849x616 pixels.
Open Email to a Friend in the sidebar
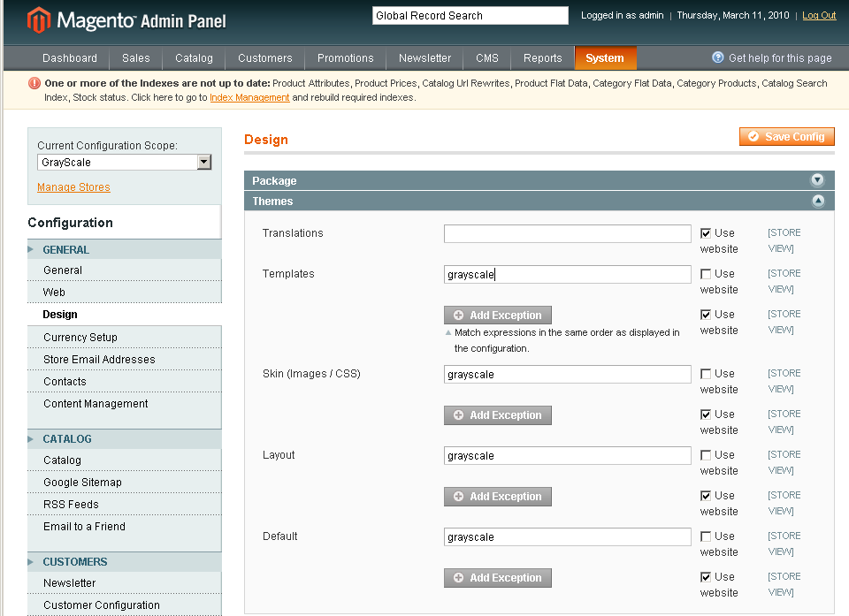pyautogui.click(x=125, y=527)
